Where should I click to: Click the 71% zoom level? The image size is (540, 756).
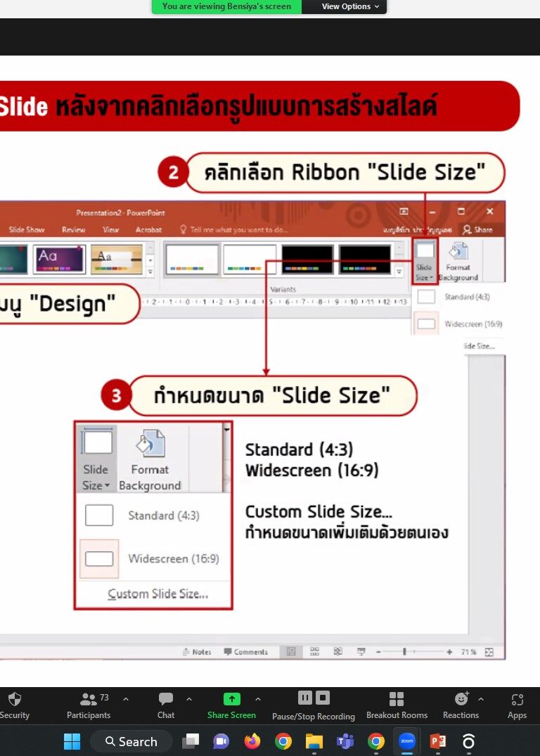(x=469, y=652)
